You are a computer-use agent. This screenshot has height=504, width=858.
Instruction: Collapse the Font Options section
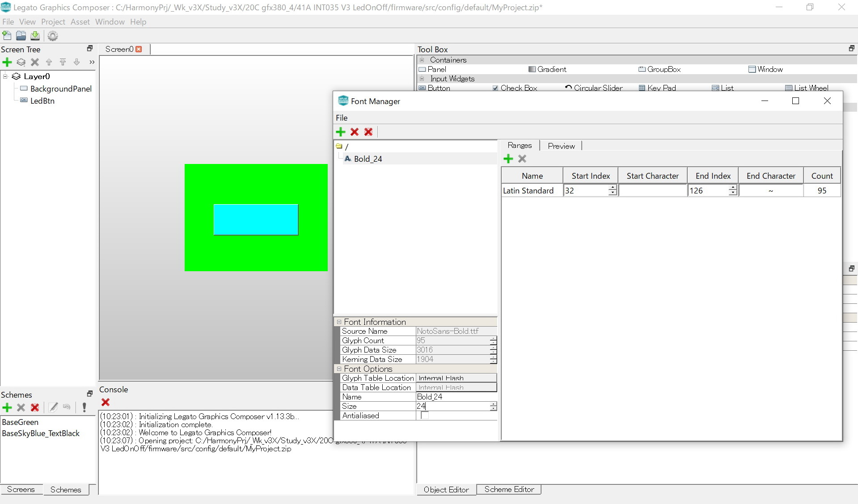(x=339, y=369)
